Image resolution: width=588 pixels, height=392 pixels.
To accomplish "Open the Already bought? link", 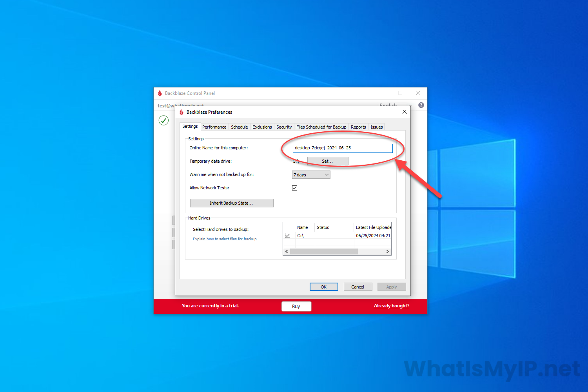I will [x=392, y=306].
